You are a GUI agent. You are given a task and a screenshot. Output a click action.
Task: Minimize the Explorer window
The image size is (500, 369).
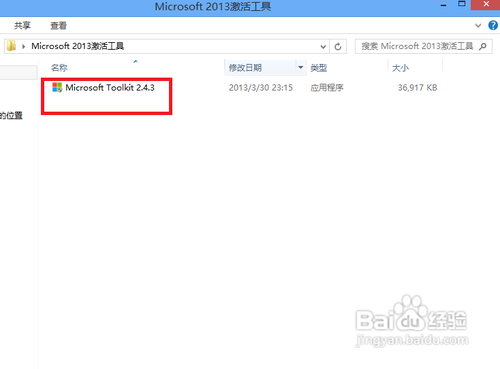click(x=443, y=5)
